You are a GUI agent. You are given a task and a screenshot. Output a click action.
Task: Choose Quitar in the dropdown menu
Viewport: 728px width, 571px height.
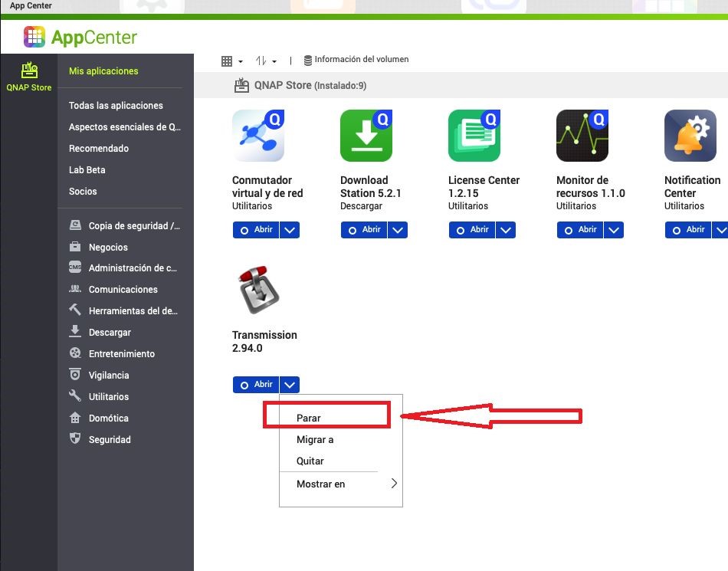tap(310, 461)
